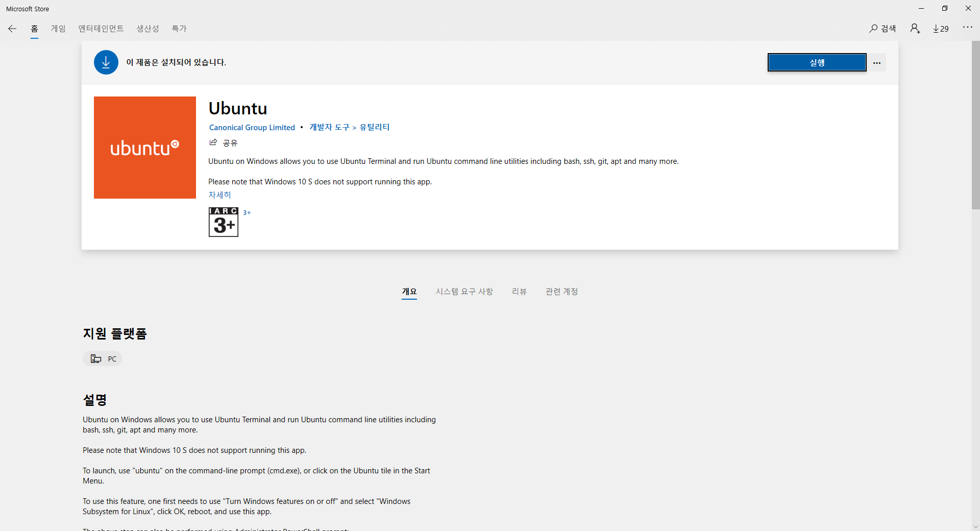Open more options beside the 실행 button

[x=877, y=63]
